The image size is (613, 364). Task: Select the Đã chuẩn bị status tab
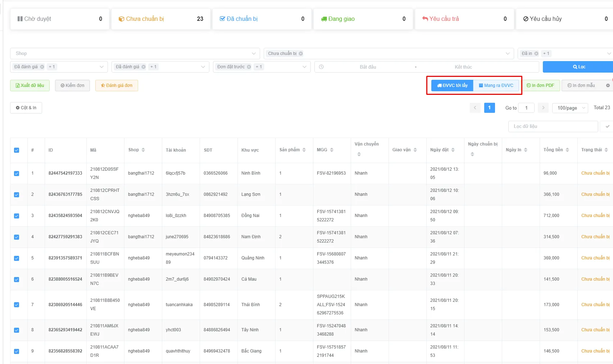[x=262, y=19]
